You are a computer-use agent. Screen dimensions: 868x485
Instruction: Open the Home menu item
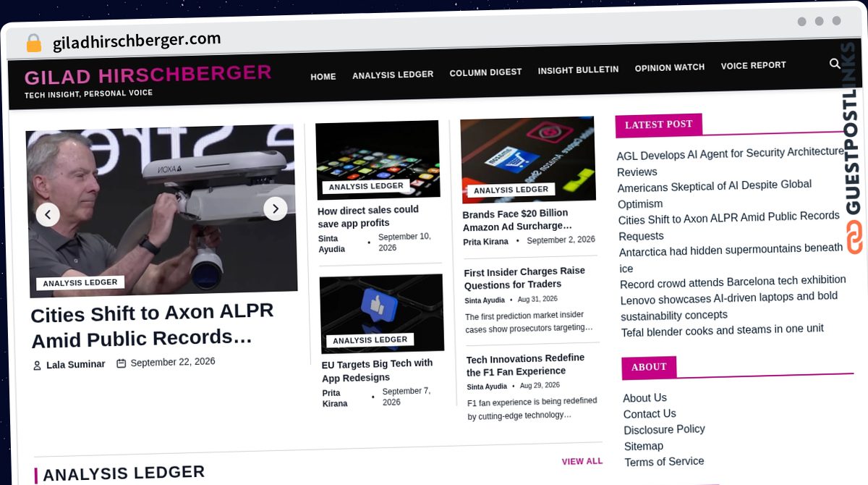click(x=323, y=77)
